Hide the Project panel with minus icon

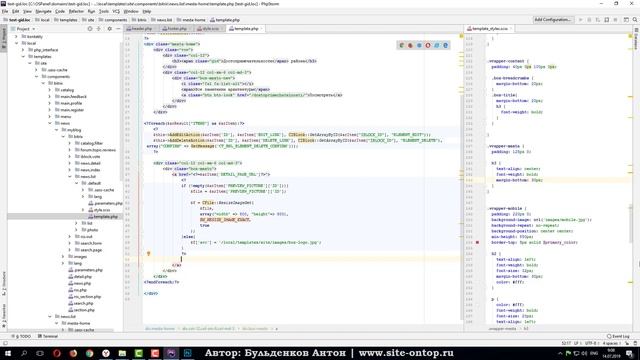[x=118, y=29]
